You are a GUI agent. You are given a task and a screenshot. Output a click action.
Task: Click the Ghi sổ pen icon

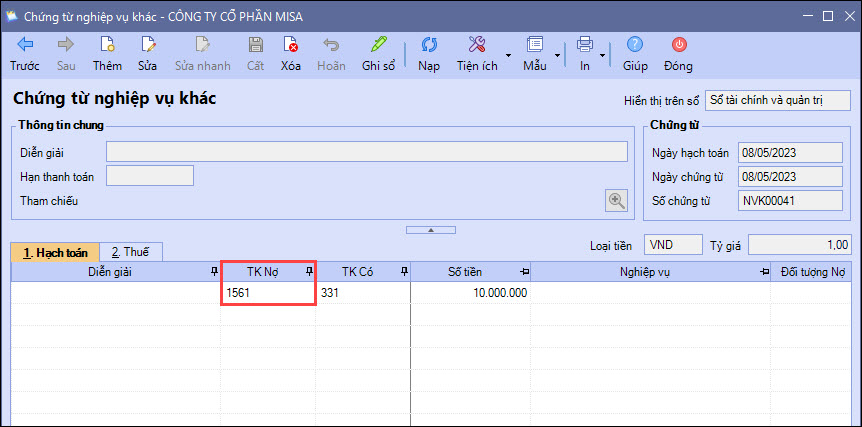pos(378,45)
